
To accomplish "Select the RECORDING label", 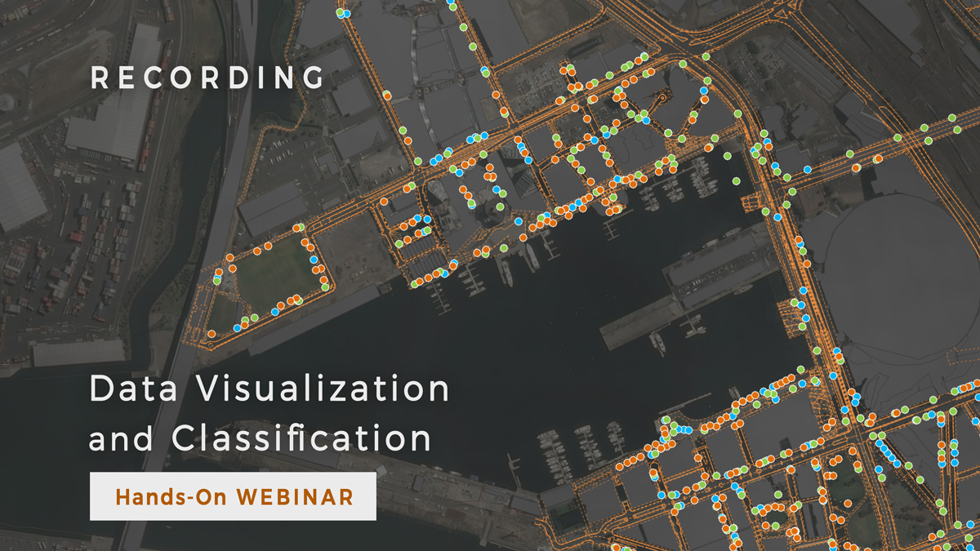I will coord(207,78).
